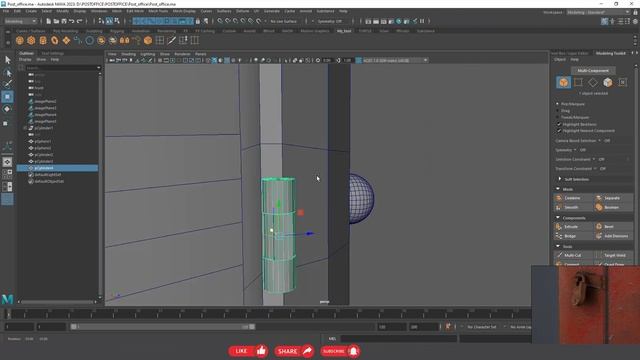The image size is (640, 360).
Task: Click the Multi-Cut button
Action: tap(573, 255)
